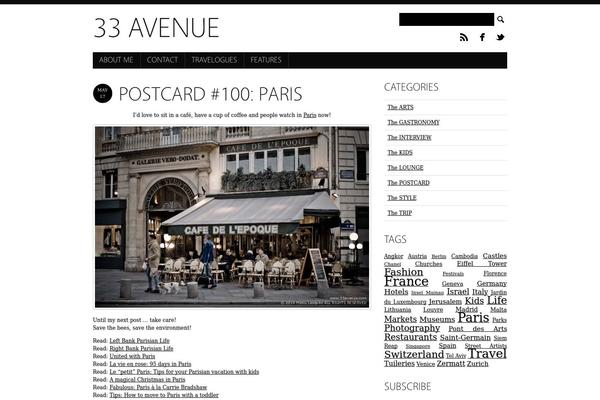Click the Jerusalem tag
Viewport: 600px width, 400px height.
coord(445,302)
